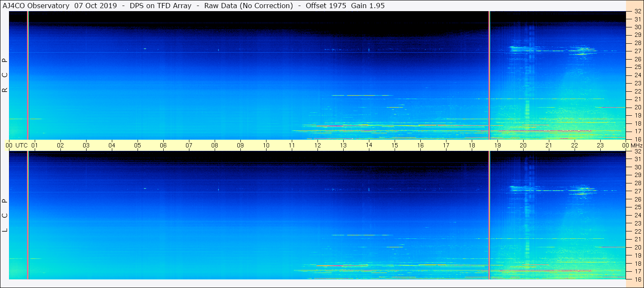Click the vertical "R C P" panel label

tap(5, 75)
